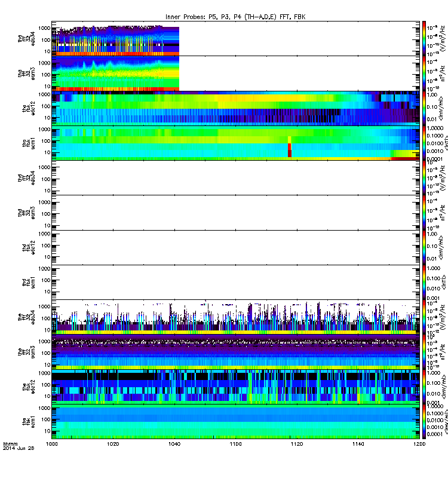Click the '<|nT|>' unit label of thd fbk scm1 colorbar
The width and height of the screenshot is (448, 478).
(444, 282)
